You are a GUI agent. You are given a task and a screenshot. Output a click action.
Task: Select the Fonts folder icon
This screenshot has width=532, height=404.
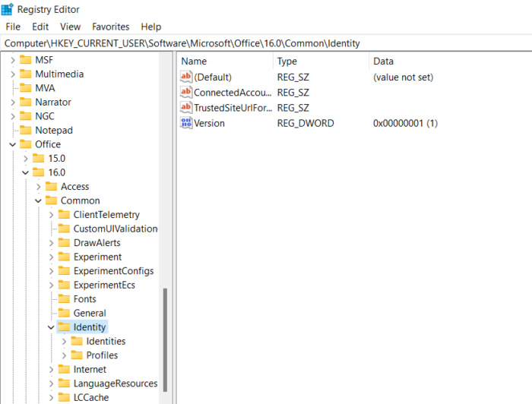click(x=64, y=299)
